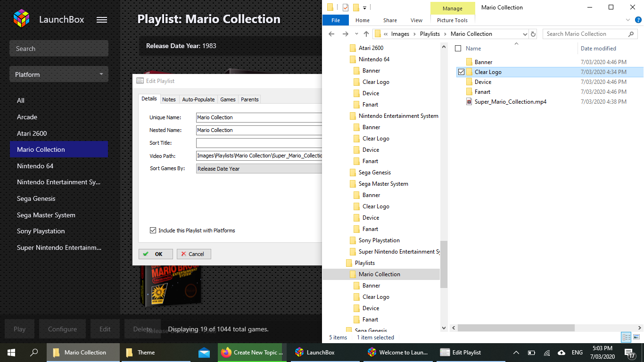644x362 pixels.
Task: Open the Windows Start menu
Action: [x=11, y=352]
